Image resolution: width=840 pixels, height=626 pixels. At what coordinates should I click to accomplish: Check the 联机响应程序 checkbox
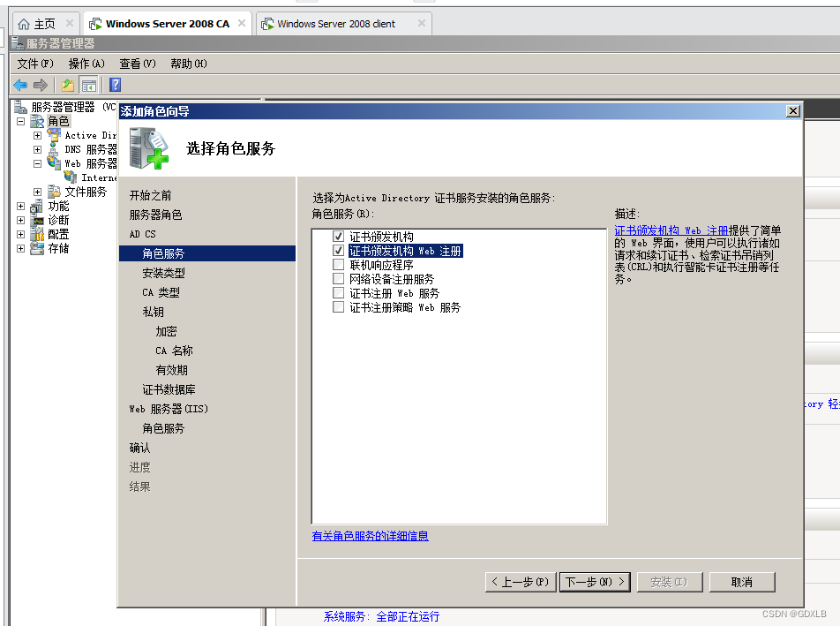pyautogui.click(x=338, y=264)
